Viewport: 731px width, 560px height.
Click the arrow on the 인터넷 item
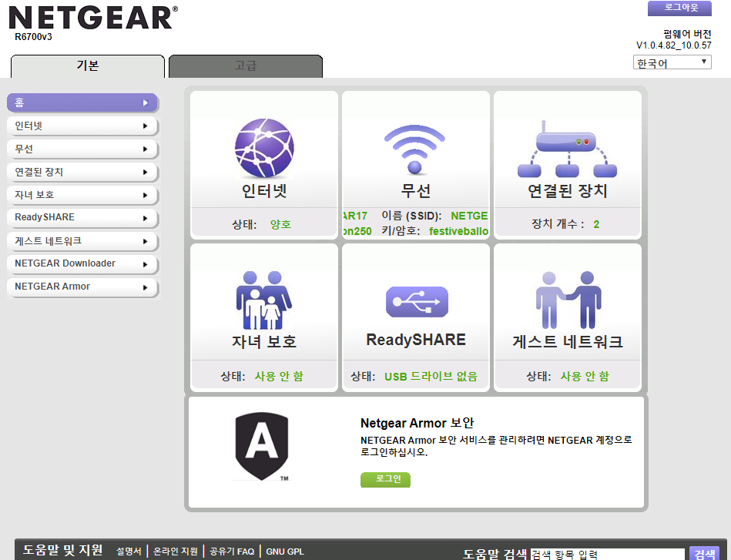pos(146,126)
